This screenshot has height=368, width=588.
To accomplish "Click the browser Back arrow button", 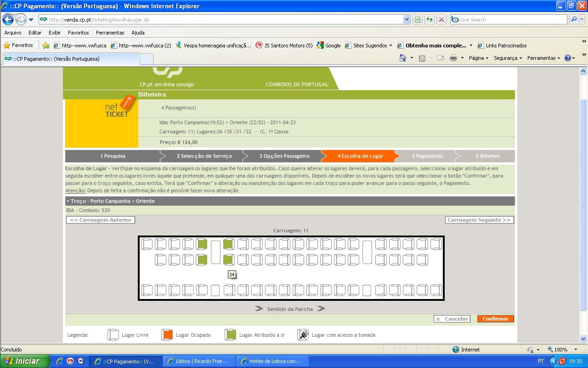I will coord(8,20).
